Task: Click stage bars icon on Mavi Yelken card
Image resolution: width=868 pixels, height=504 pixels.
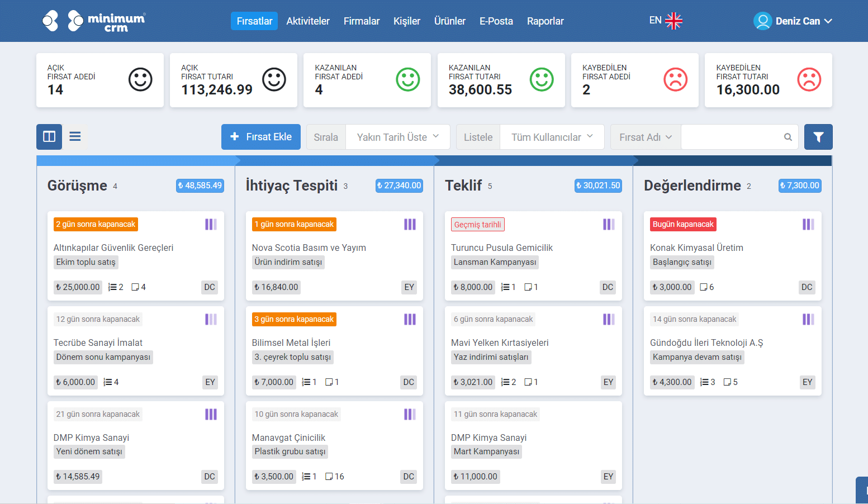Action: (x=609, y=319)
